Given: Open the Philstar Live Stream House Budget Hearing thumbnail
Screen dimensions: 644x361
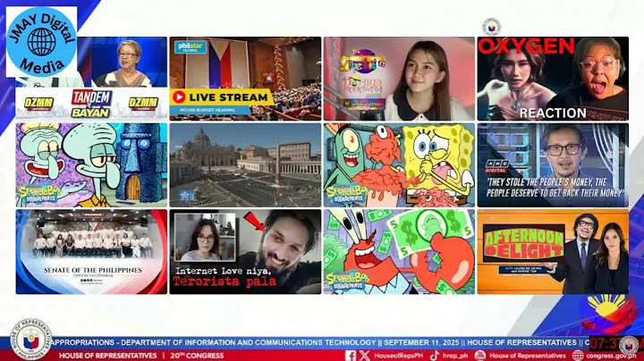Looking at the screenshot, I should tap(245, 79).
